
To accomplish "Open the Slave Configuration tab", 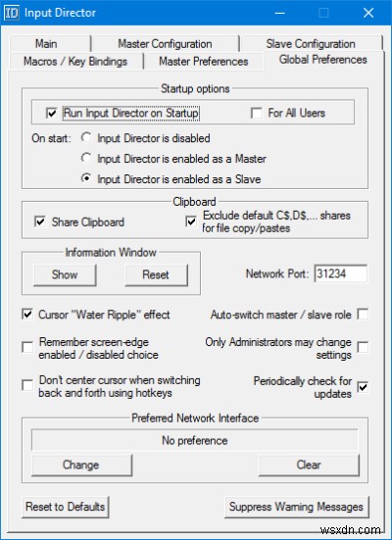I will (x=311, y=44).
